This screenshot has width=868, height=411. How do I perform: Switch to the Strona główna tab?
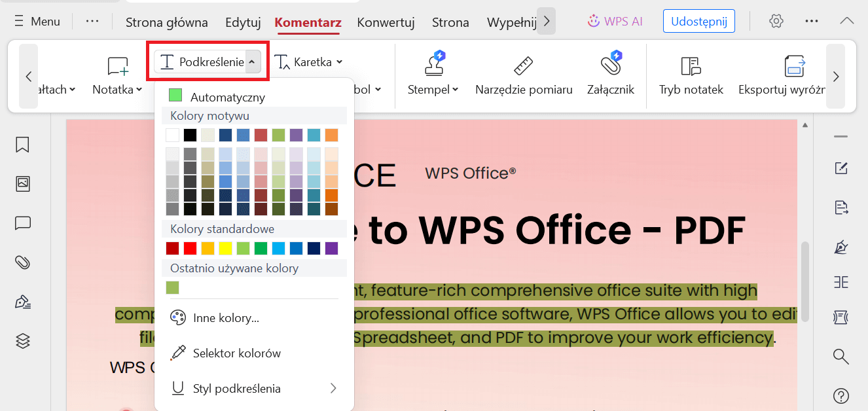click(x=167, y=22)
